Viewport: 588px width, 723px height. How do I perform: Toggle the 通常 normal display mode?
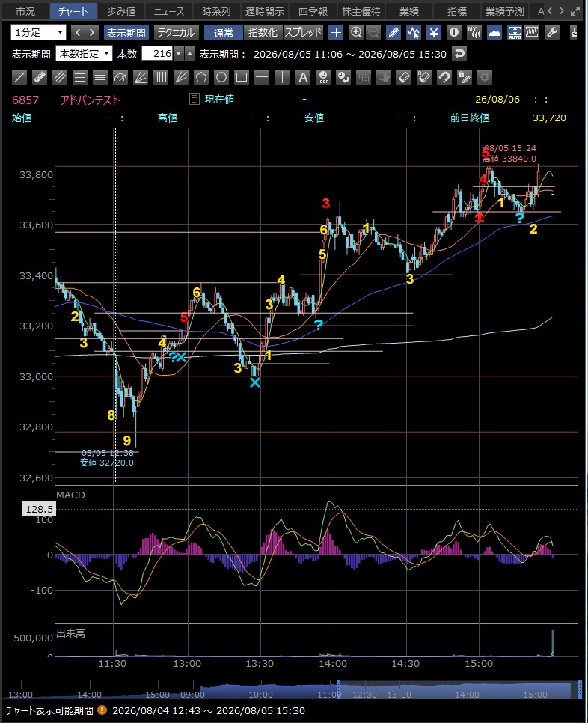(x=224, y=32)
